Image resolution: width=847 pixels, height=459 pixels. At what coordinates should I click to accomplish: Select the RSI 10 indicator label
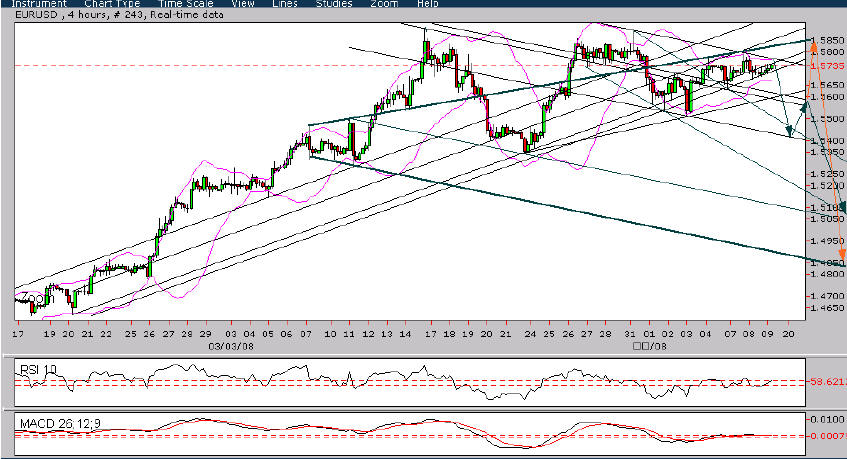pos(38,369)
